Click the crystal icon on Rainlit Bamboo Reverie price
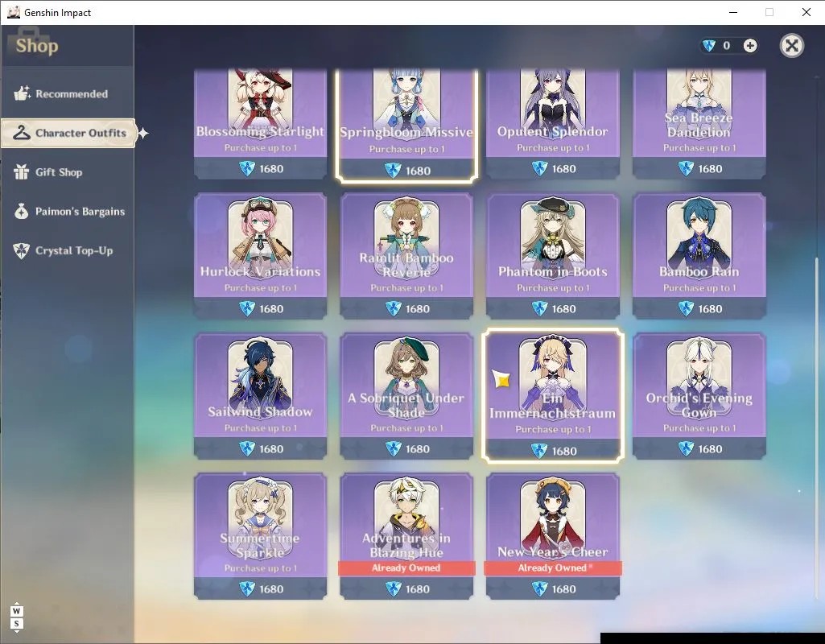 click(x=393, y=308)
